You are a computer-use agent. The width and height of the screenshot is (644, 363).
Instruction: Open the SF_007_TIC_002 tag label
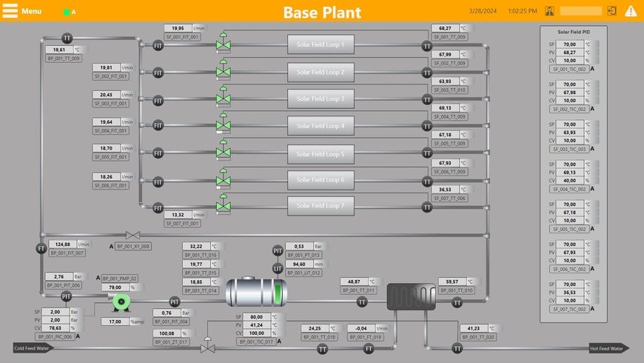(569, 309)
